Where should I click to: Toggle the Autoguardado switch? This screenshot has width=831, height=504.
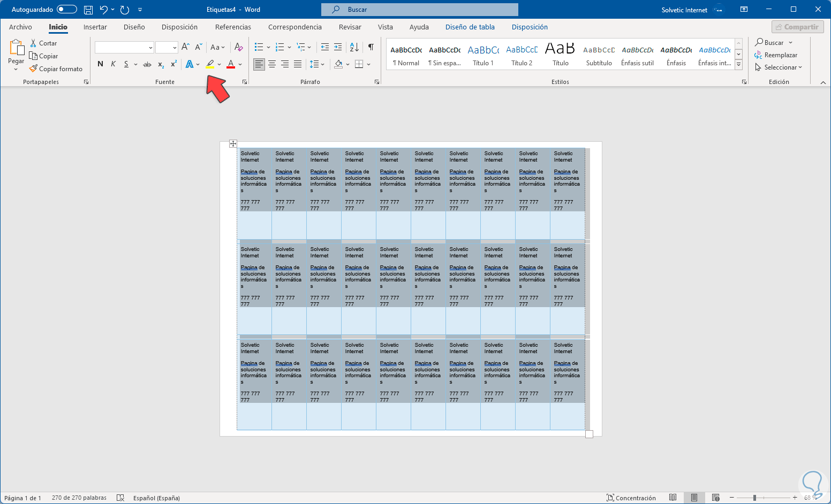67,10
